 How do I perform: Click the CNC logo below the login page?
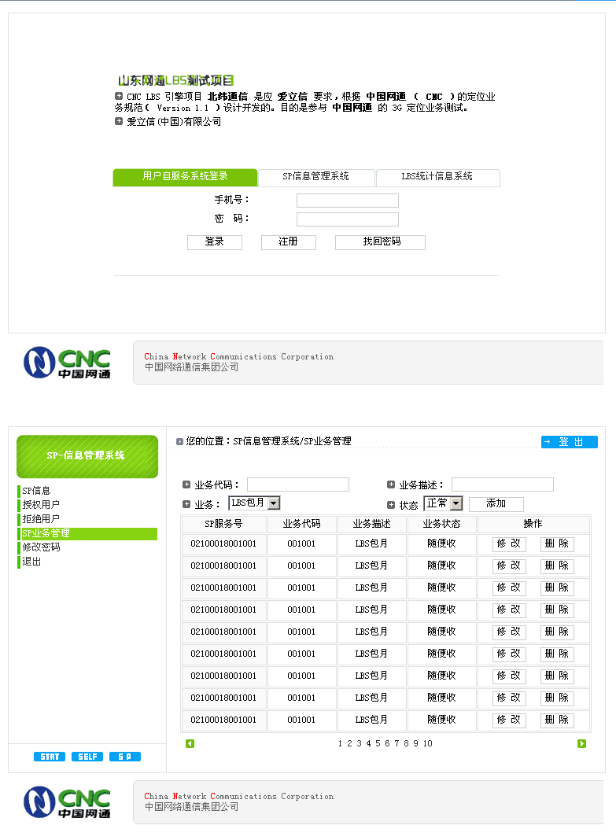coord(67,363)
